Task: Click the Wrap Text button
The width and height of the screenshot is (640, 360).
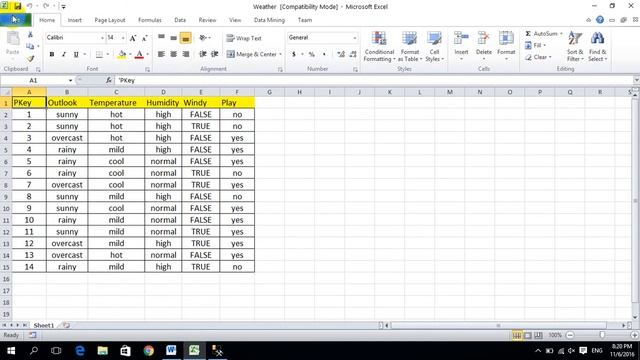Action: [x=244, y=38]
